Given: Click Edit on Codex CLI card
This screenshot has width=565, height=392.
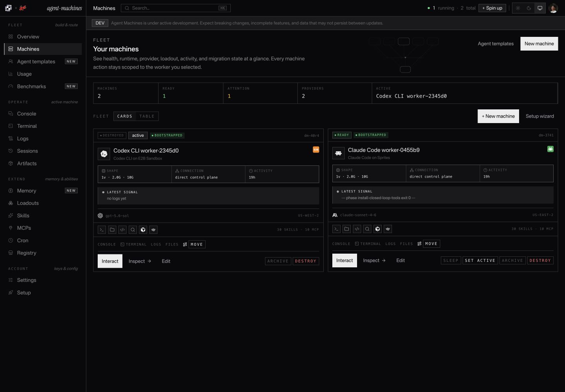Looking at the screenshot, I should pos(166,261).
